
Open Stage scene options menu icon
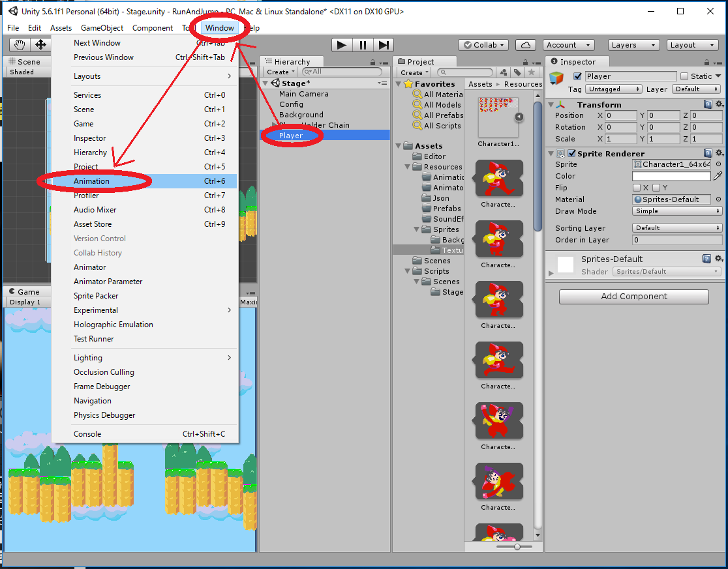click(x=382, y=83)
